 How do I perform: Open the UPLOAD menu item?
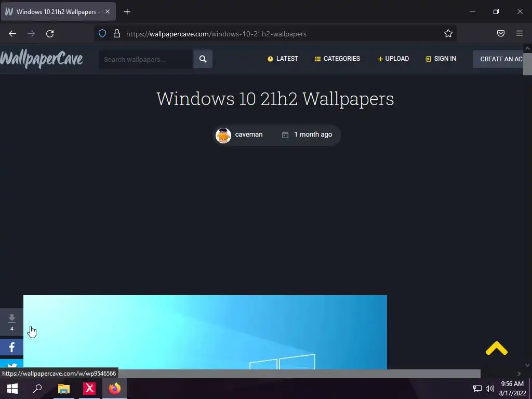point(393,59)
